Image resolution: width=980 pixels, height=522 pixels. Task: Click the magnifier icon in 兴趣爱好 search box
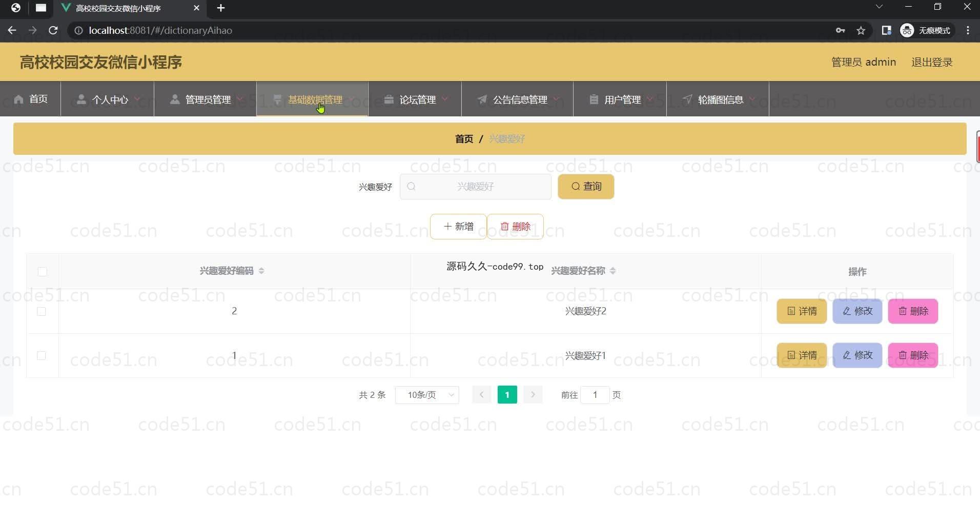(x=411, y=186)
